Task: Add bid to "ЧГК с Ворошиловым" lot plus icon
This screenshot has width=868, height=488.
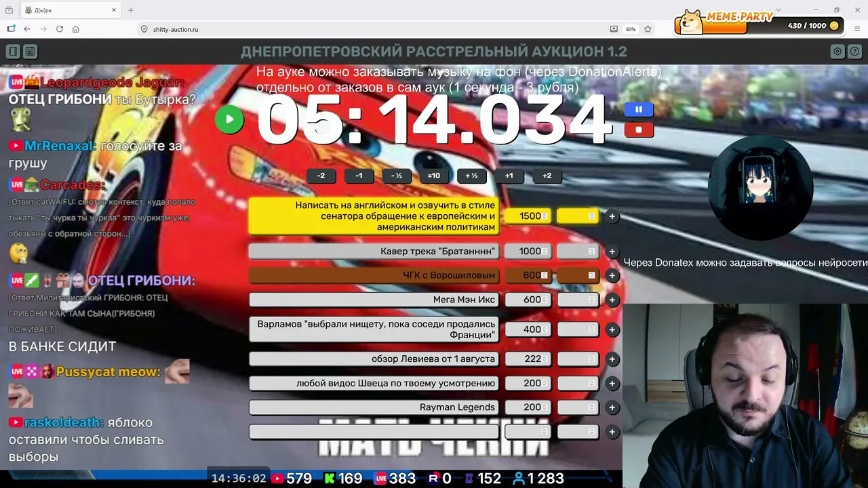Action: (612, 275)
